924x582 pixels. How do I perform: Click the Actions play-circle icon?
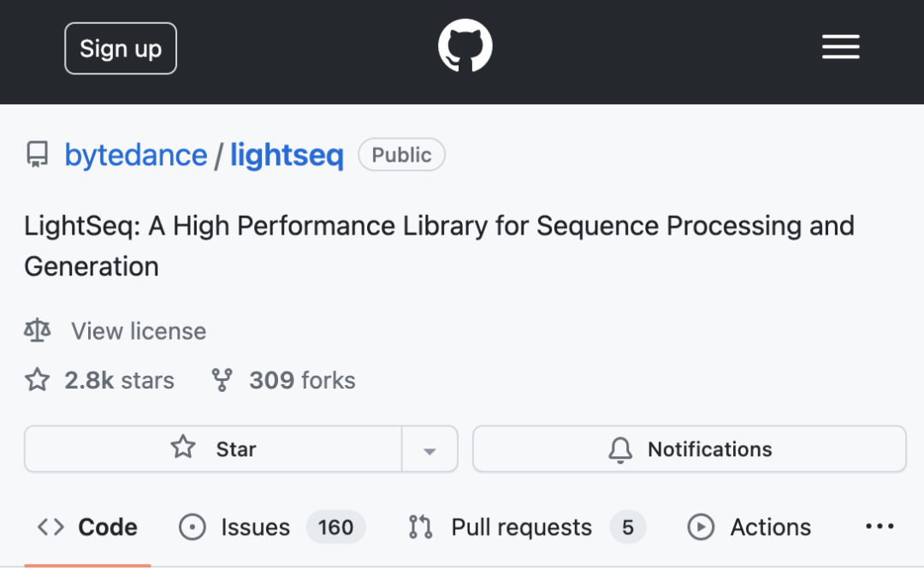click(x=701, y=527)
